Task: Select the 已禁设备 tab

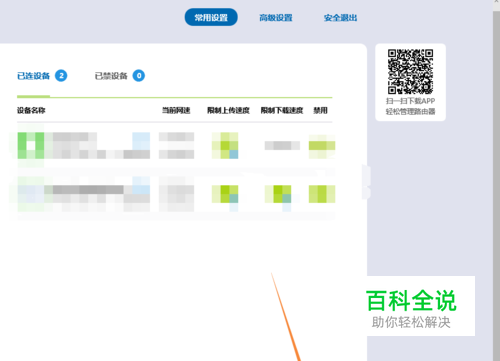Action: [x=111, y=76]
